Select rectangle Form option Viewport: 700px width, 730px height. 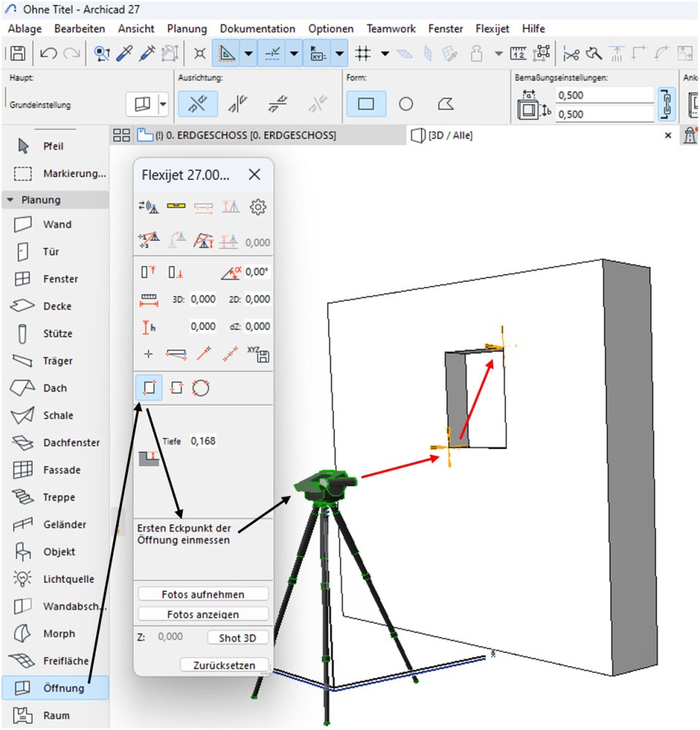[366, 104]
